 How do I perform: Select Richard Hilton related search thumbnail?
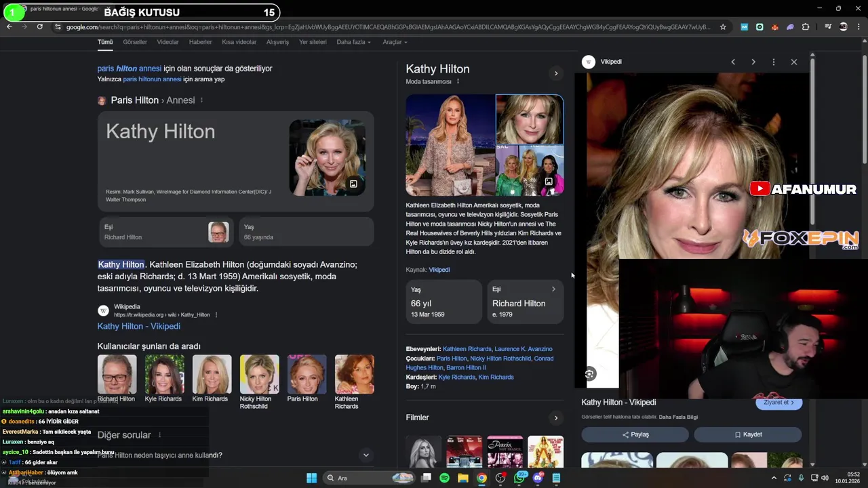117,374
